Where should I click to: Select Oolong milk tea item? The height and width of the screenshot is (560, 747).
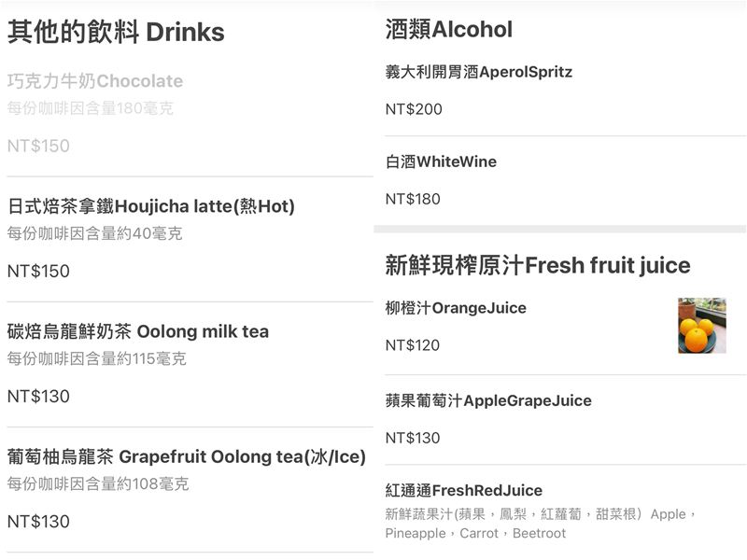138,331
